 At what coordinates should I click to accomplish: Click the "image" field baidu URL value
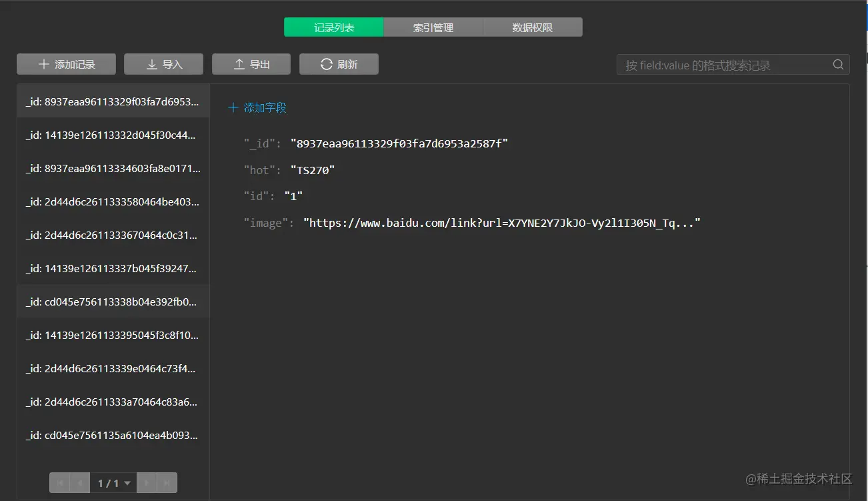point(501,223)
